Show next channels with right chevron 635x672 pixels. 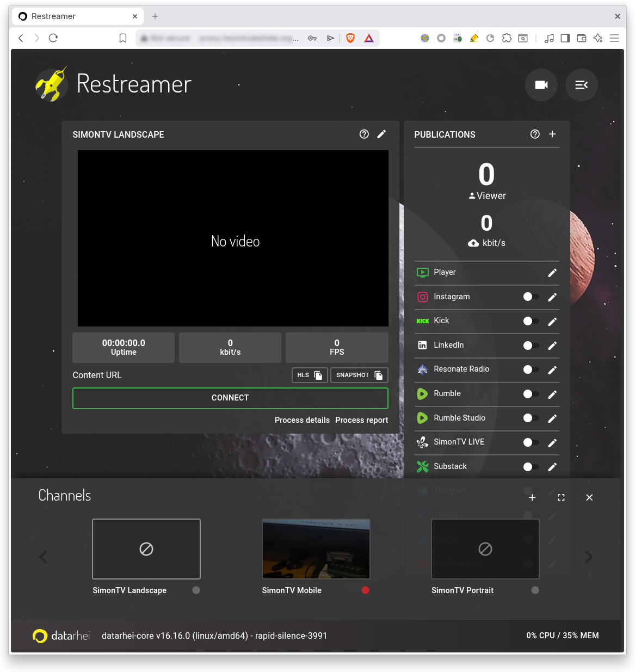click(589, 557)
